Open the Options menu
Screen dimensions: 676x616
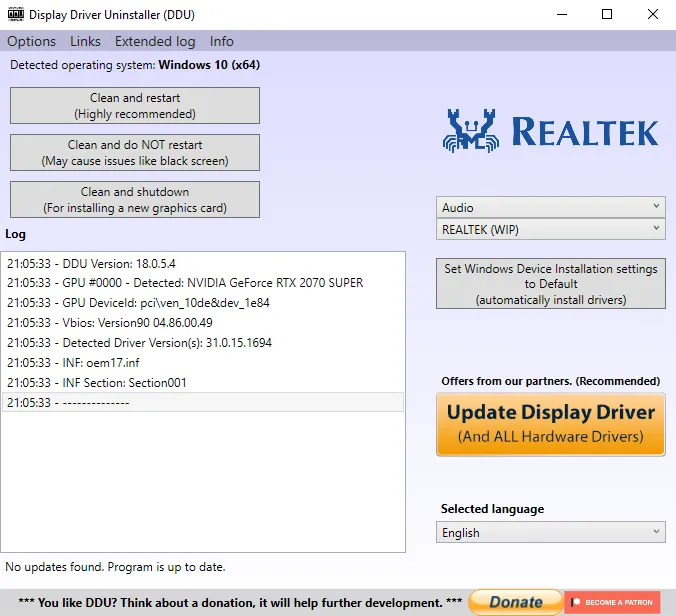pos(31,41)
